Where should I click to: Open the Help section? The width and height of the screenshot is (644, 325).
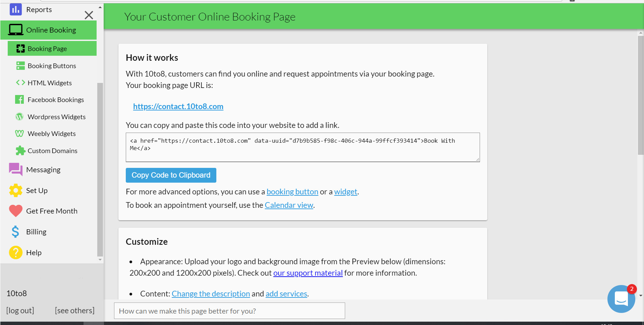pyautogui.click(x=34, y=252)
